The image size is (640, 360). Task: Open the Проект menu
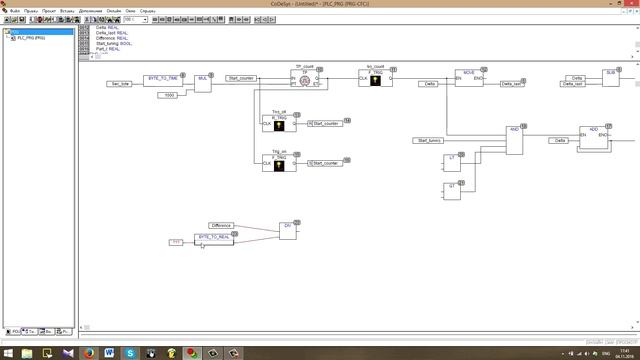tap(49, 11)
